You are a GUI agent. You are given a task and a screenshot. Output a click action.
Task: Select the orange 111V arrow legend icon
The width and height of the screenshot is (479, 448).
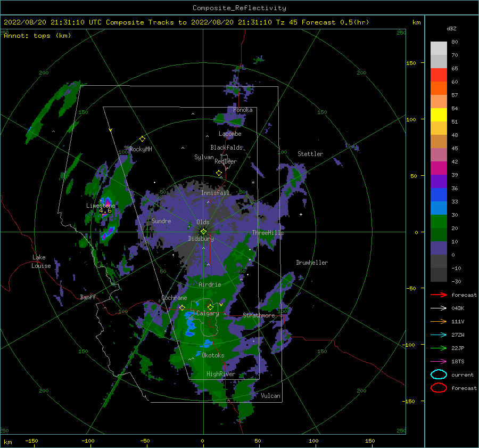tap(439, 321)
